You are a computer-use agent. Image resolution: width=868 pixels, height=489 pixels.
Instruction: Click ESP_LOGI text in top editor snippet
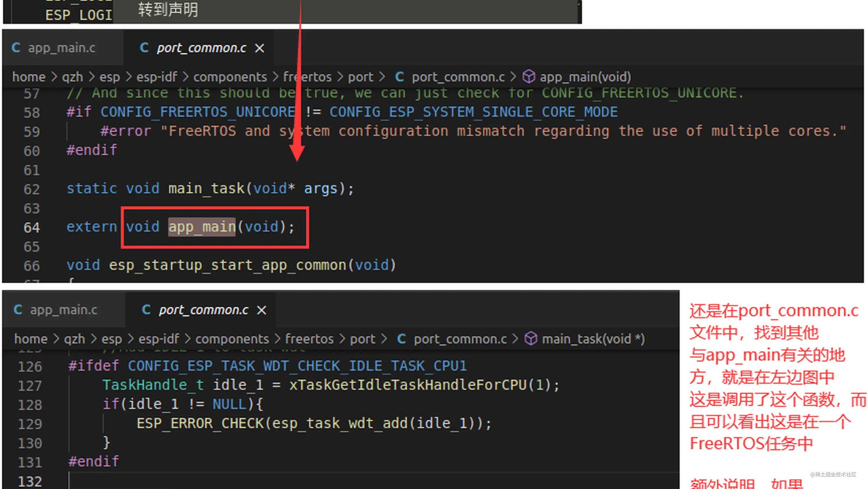point(79,15)
